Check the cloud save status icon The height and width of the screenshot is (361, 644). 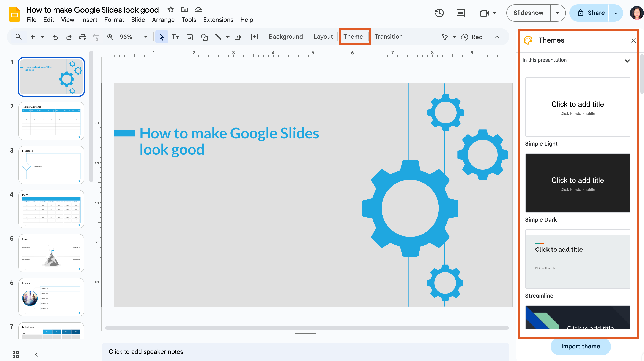198,10
